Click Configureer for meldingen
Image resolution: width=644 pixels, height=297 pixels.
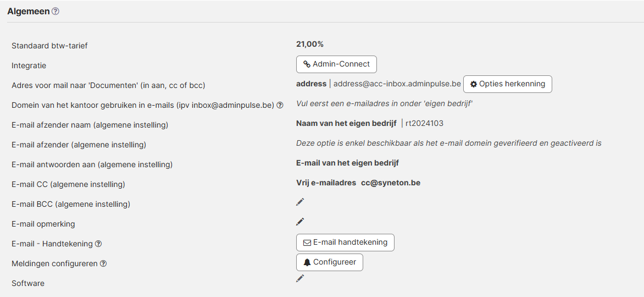coord(329,262)
